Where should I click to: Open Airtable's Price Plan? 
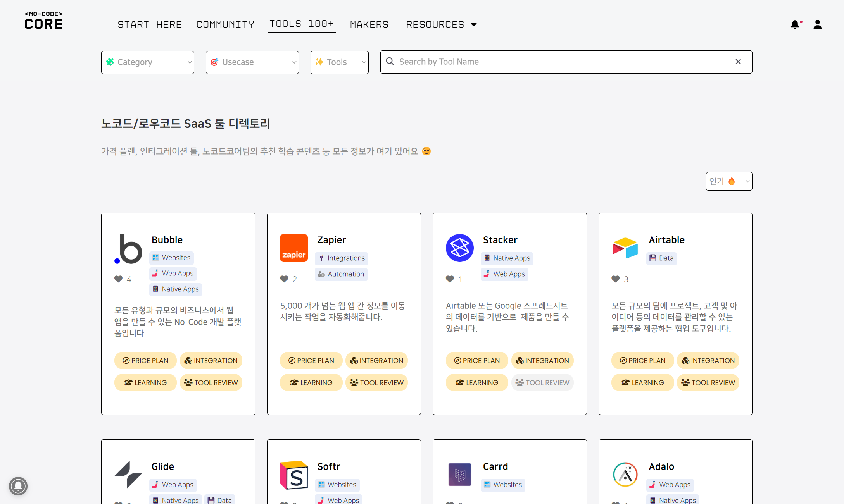click(642, 360)
